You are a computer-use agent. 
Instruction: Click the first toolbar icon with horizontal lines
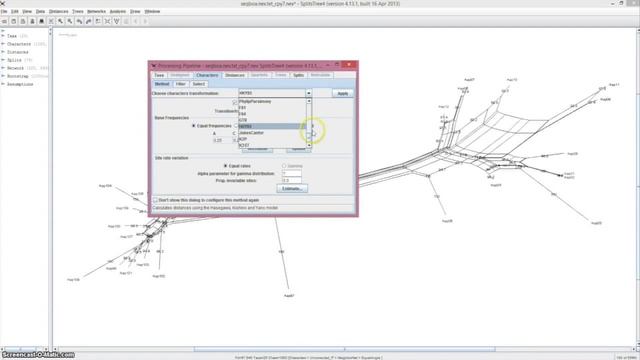(x=4, y=21)
